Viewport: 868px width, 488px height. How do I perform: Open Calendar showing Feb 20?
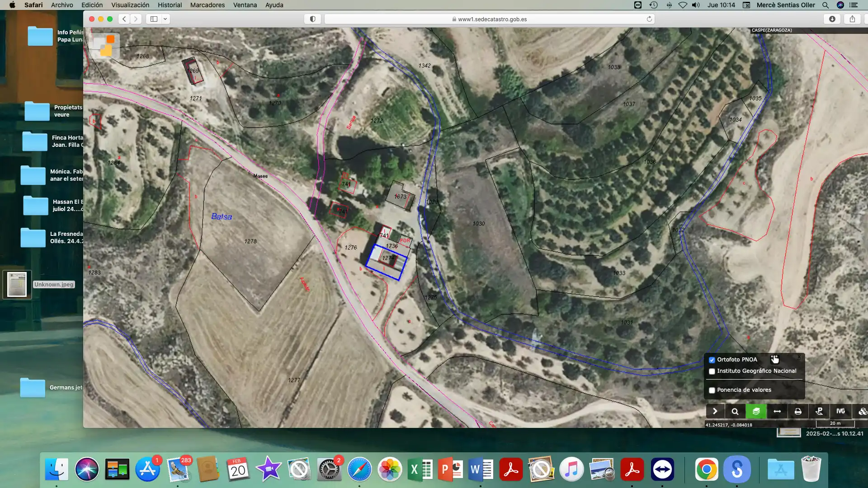click(x=238, y=469)
